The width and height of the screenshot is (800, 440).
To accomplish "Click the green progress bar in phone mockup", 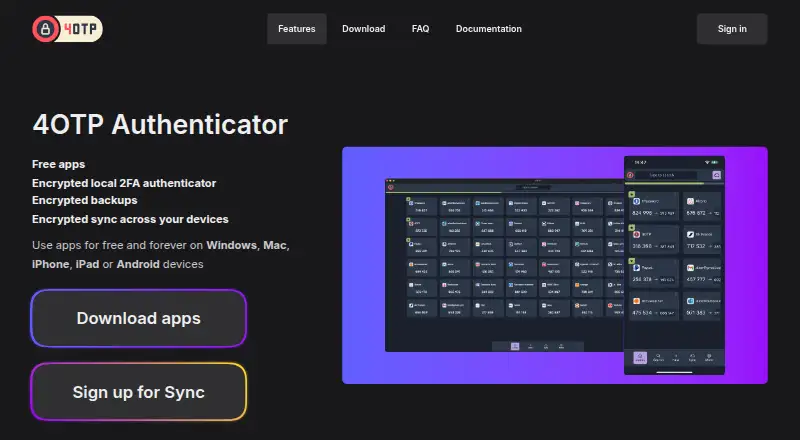I will tap(664, 183).
